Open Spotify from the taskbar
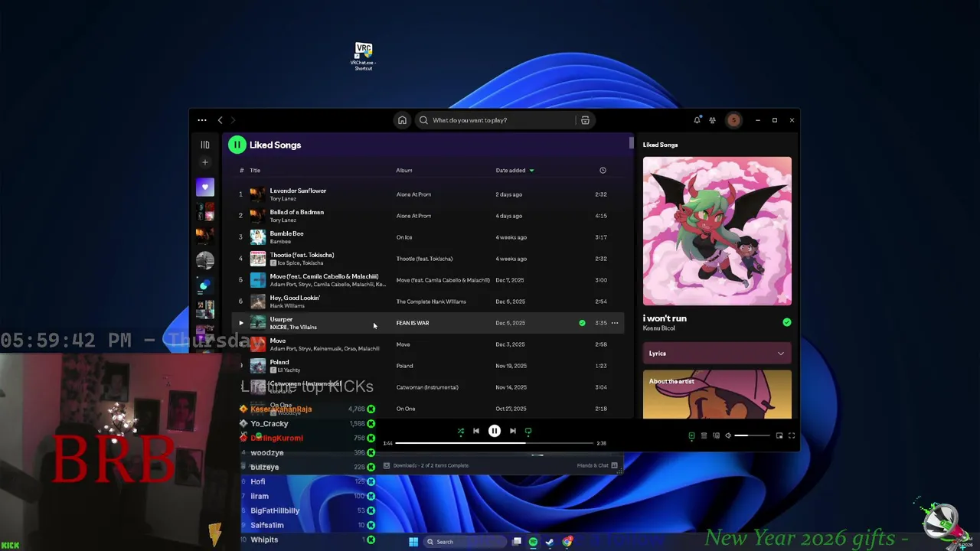Image resolution: width=980 pixels, height=551 pixels. [533, 542]
